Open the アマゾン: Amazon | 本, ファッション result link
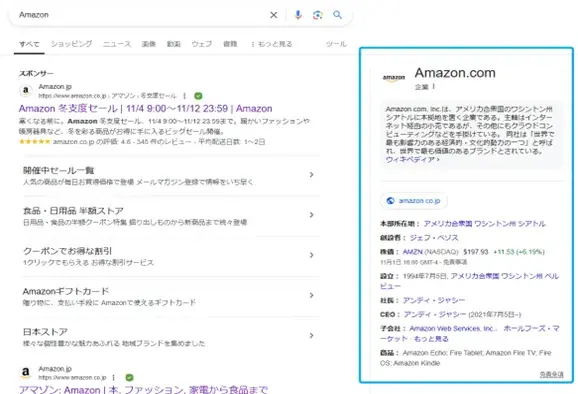Screen dimensions: 578x394 (143, 390)
